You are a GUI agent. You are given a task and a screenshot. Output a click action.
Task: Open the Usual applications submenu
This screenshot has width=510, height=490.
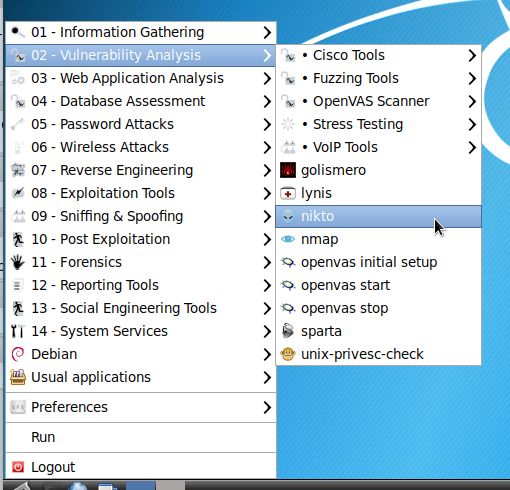tap(141, 377)
